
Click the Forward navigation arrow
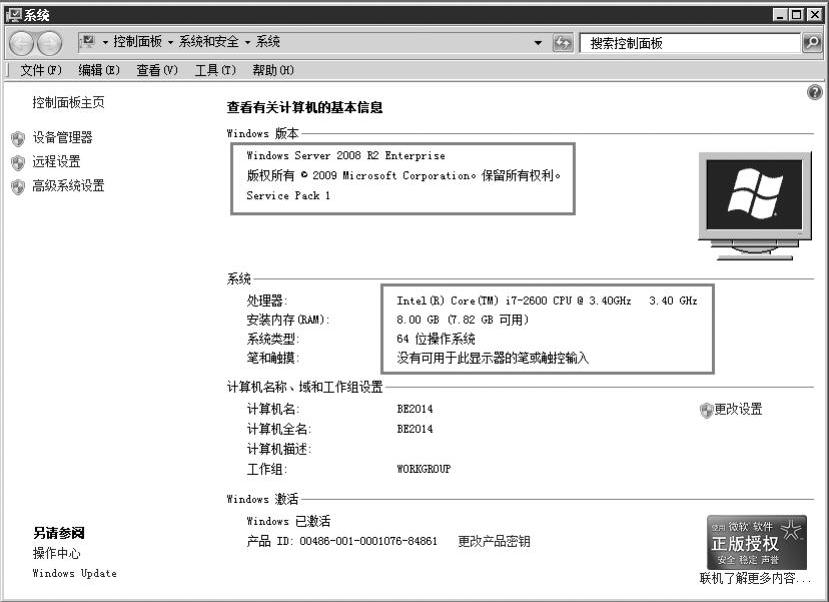click(50, 43)
